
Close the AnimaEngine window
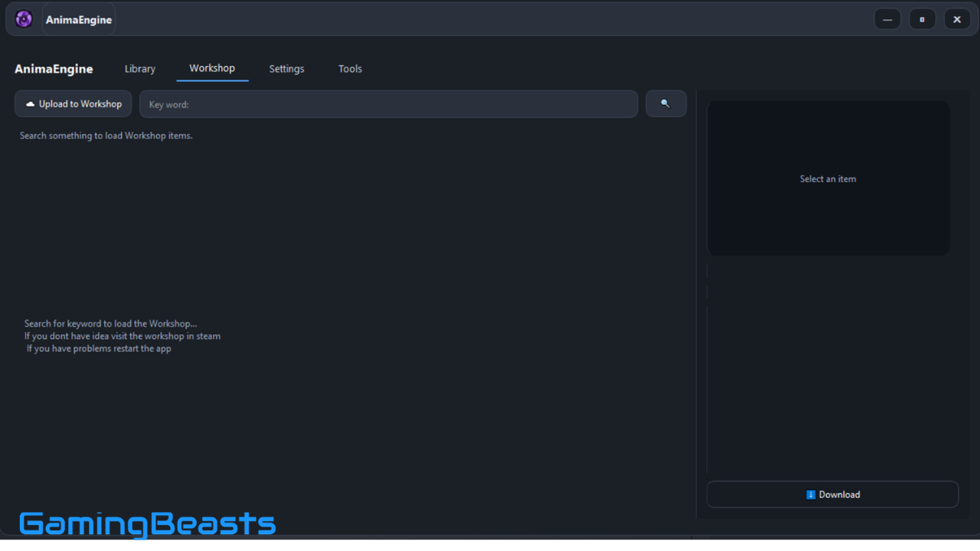tap(957, 20)
